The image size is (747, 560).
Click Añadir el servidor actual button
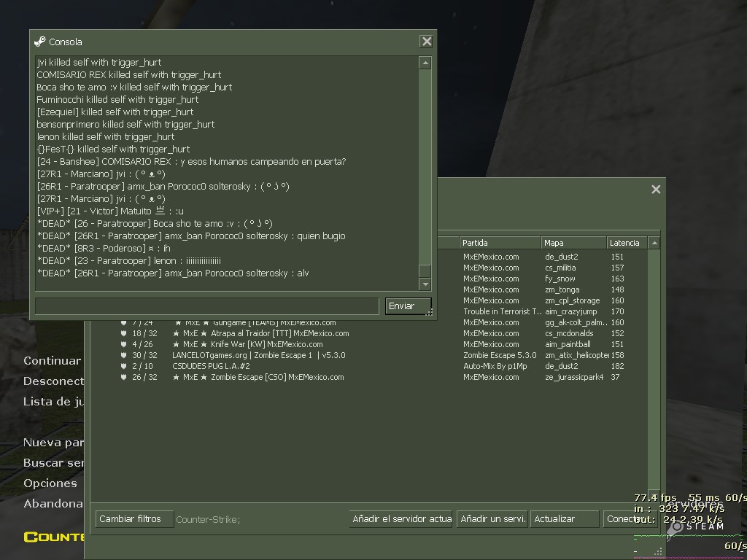tap(400, 519)
